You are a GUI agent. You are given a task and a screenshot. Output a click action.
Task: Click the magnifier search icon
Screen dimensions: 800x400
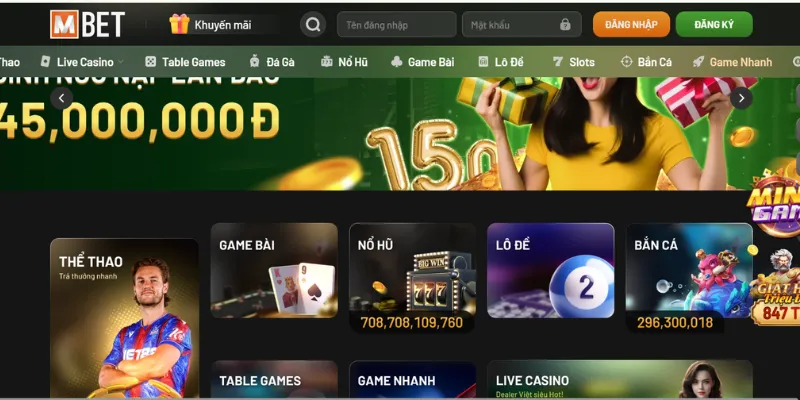point(313,24)
